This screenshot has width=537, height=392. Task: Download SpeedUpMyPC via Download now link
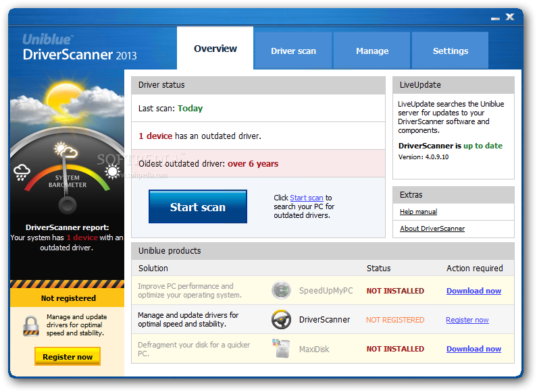(x=474, y=291)
